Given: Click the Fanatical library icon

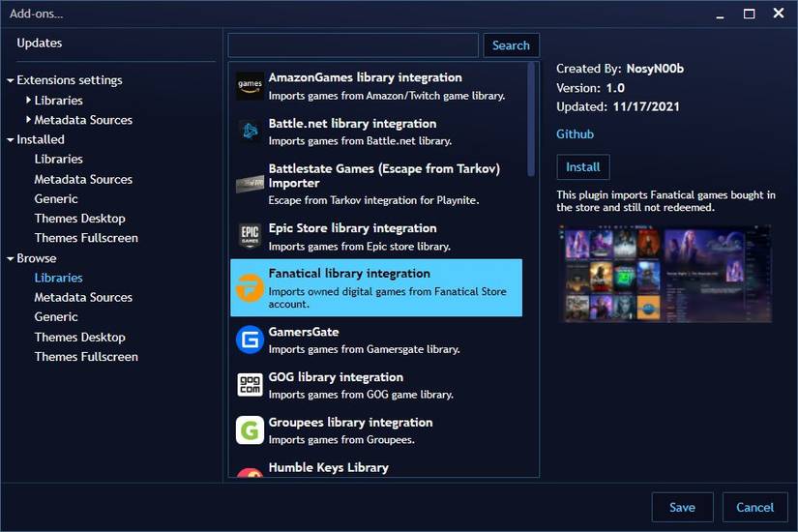Looking at the screenshot, I should pyautogui.click(x=250, y=287).
